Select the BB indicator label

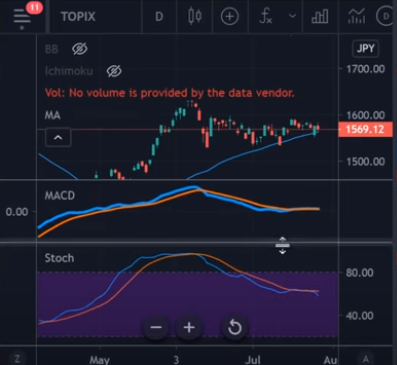(x=52, y=49)
